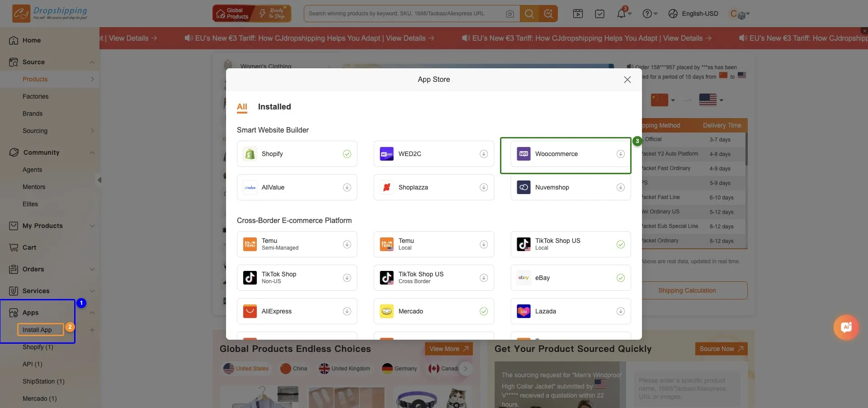Click the installed checkmark on eBay
The height and width of the screenshot is (408, 868).
[621, 278]
